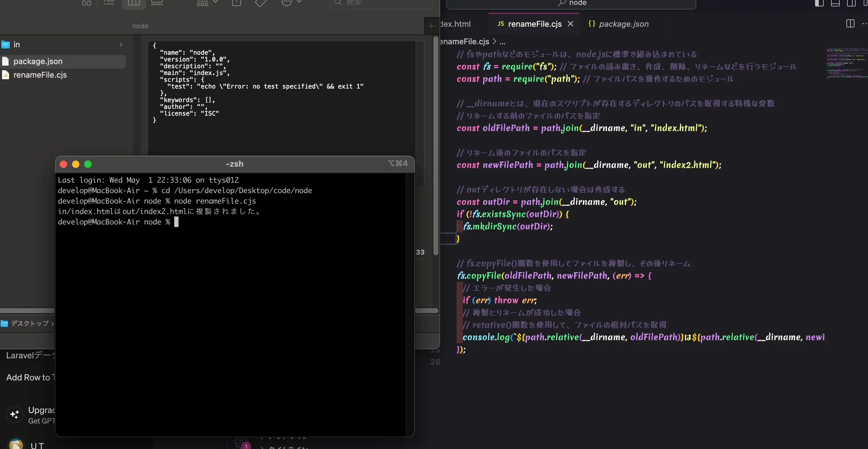Click line number 26 in editor gutter
This screenshot has width=868, height=449.
pyautogui.click(x=435, y=362)
